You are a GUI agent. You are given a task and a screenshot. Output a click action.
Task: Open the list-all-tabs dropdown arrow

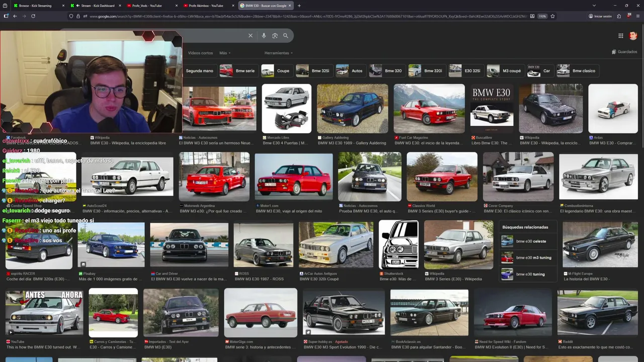click(x=594, y=6)
